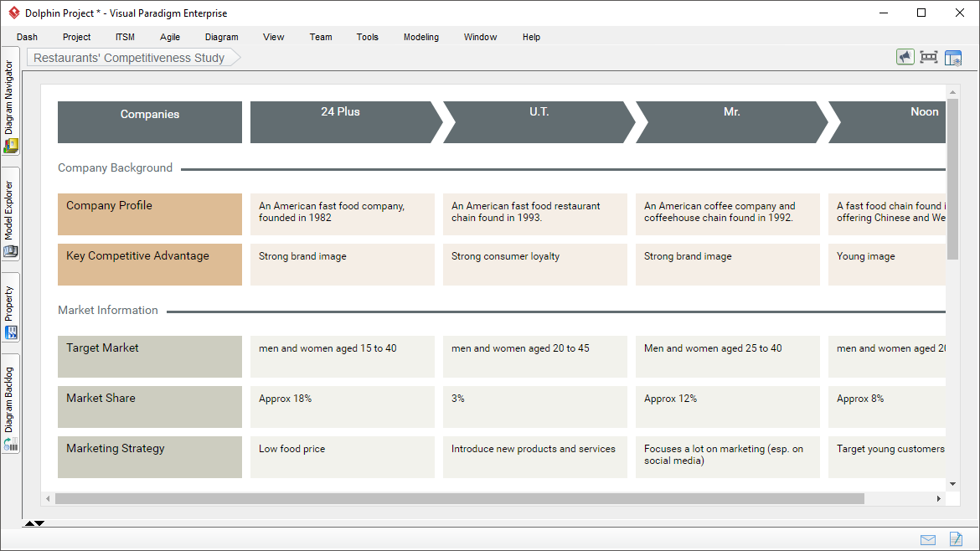The image size is (980, 551).
Task: Click cell 'An American coffee company and coffeehouse chain'
Action: pos(728,214)
